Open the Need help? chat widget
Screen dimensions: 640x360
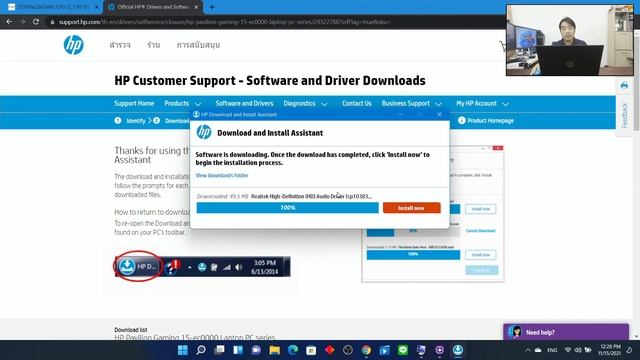pos(566,332)
